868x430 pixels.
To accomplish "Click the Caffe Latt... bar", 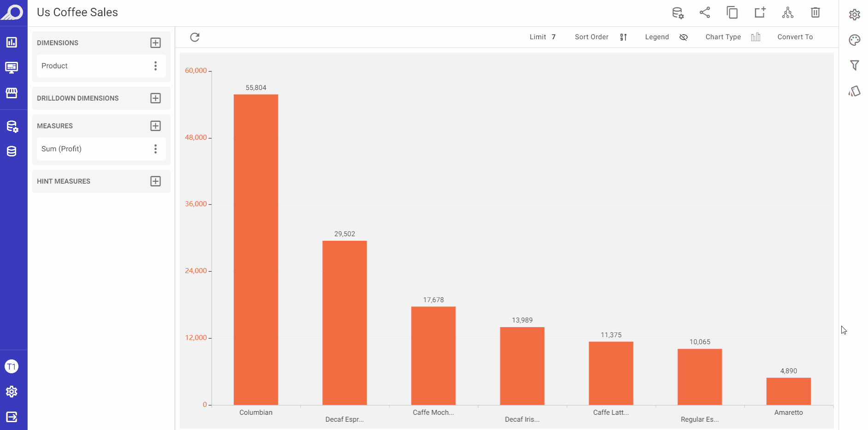I will point(611,373).
